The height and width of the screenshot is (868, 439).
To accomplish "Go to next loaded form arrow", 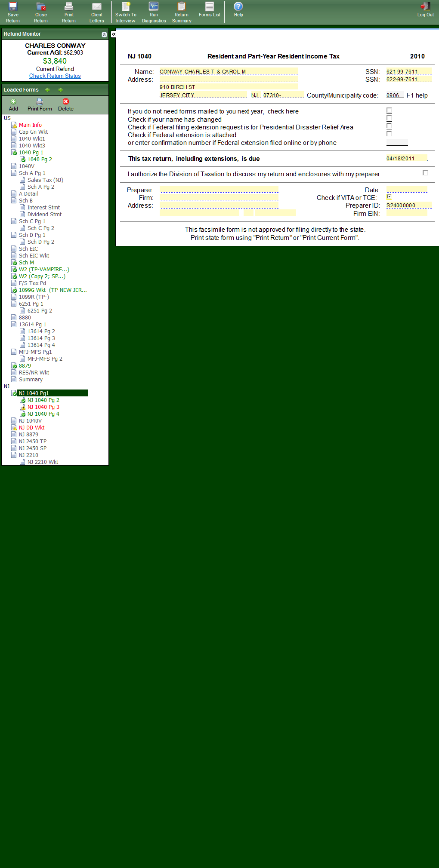I will click(x=61, y=90).
